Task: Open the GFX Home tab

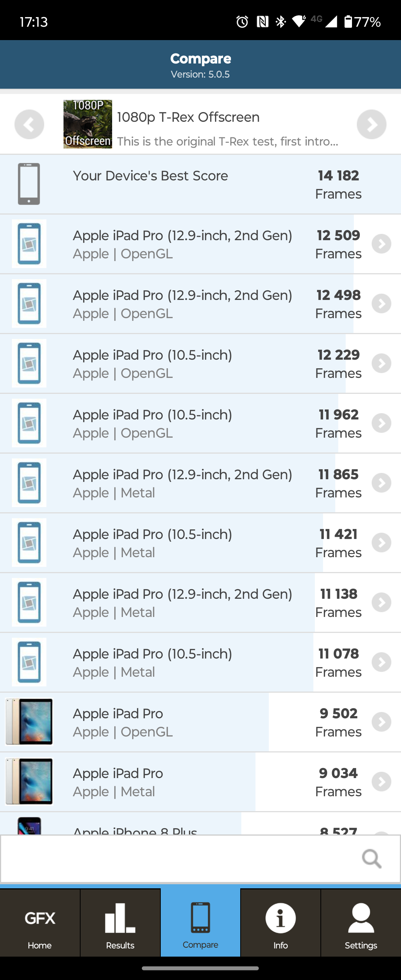Action: (40, 924)
